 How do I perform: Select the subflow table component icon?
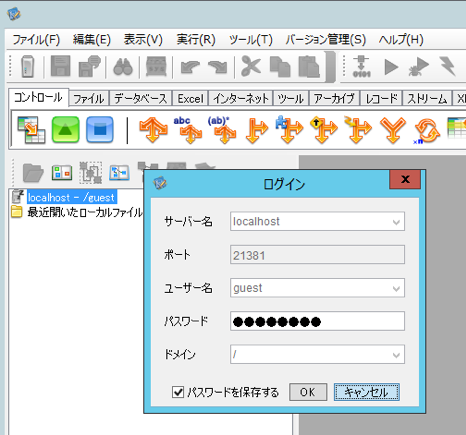tap(31, 130)
